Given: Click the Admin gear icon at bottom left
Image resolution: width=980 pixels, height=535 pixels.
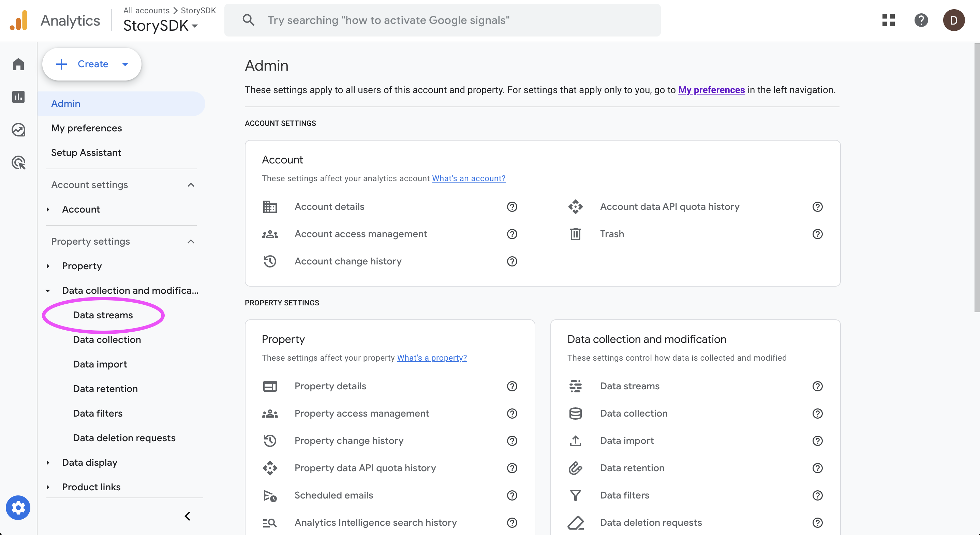Looking at the screenshot, I should point(18,508).
